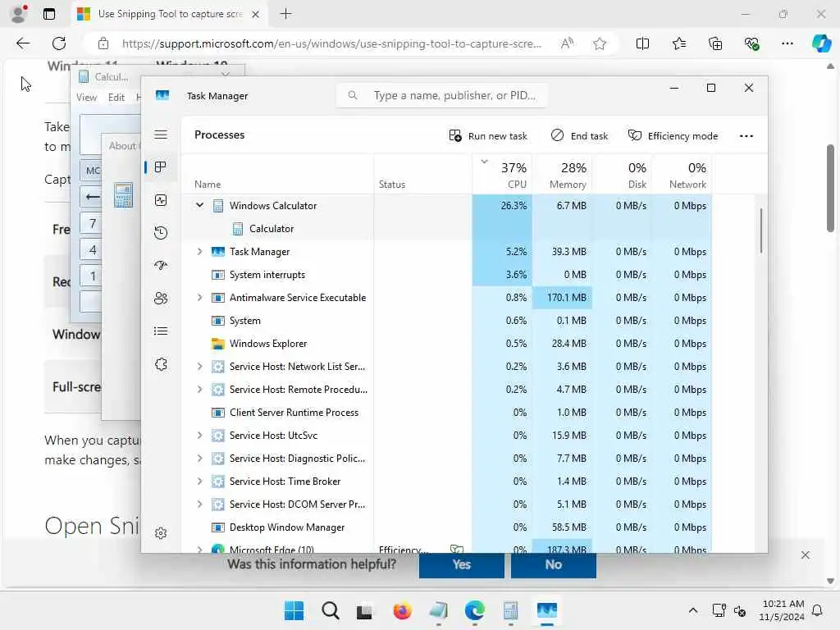
Task: Open Copilot sidebar in Edge
Action: click(x=821, y=43)
